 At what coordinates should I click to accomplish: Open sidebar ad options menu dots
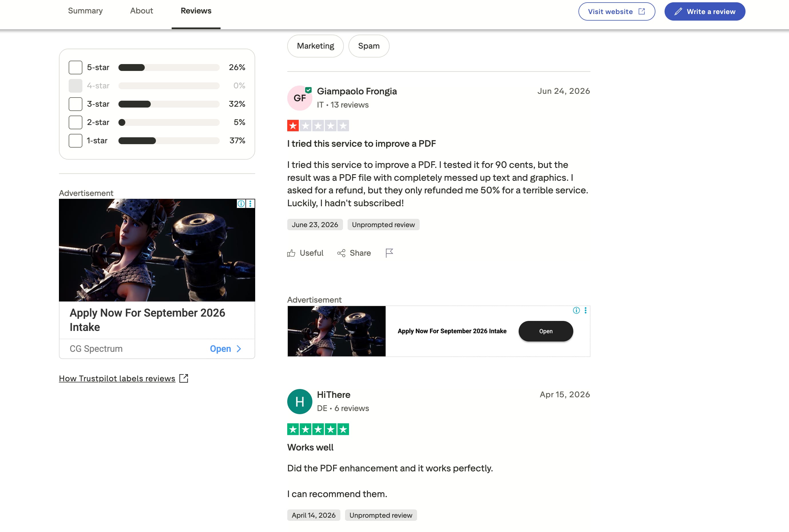click(250, 204)
